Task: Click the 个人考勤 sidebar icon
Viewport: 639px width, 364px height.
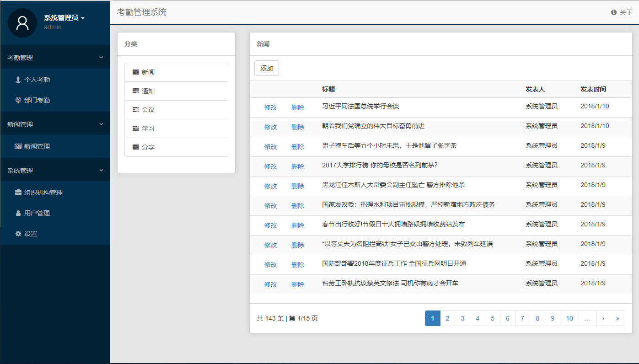Action: 18,80
